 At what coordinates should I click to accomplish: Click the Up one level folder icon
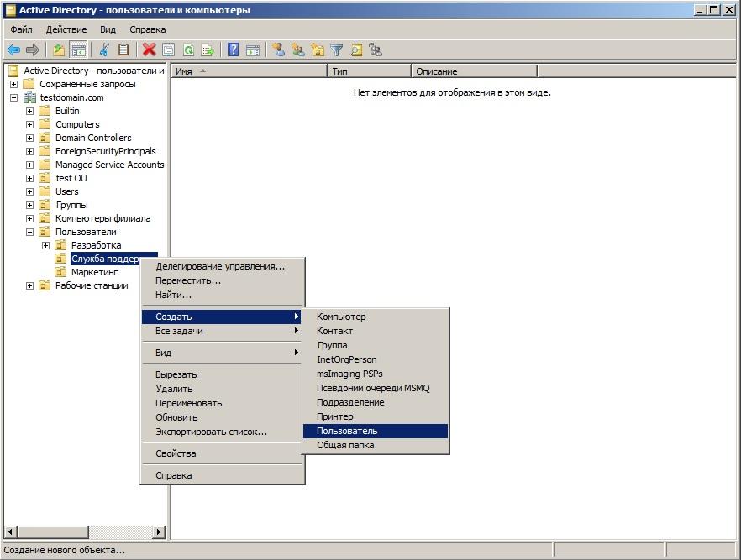click(x=59, y=50)
